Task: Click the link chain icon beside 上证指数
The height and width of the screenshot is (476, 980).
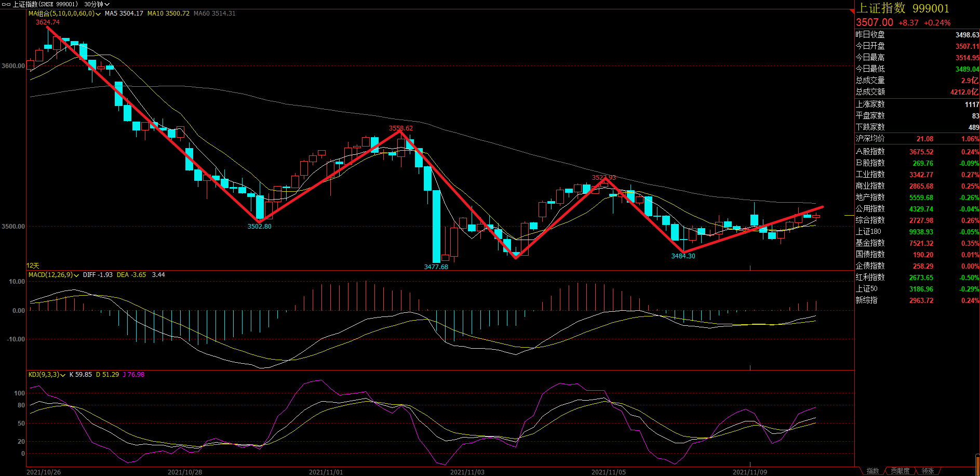Action: tap(6, 4)
